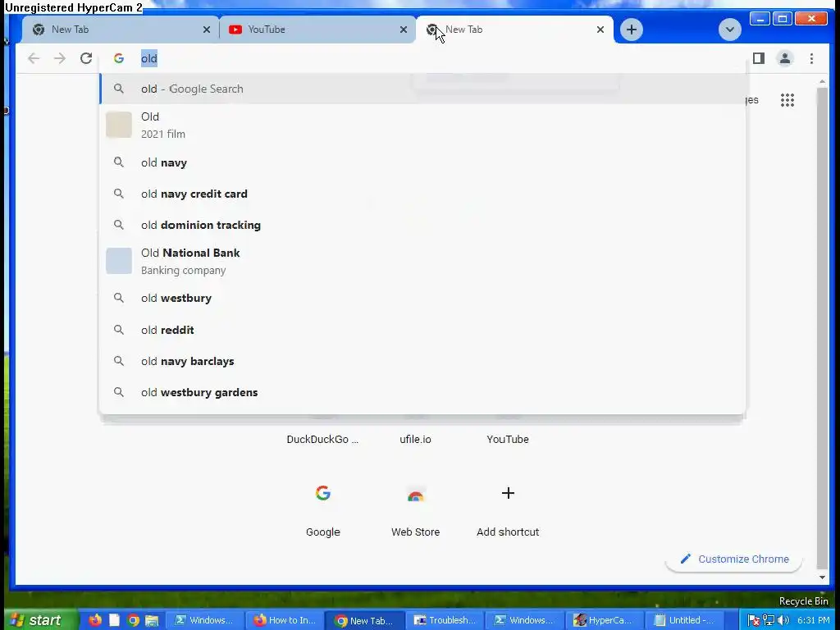The image size is (840, 630).
Task: Toggle the side panel icon
Action: point(759,58)
